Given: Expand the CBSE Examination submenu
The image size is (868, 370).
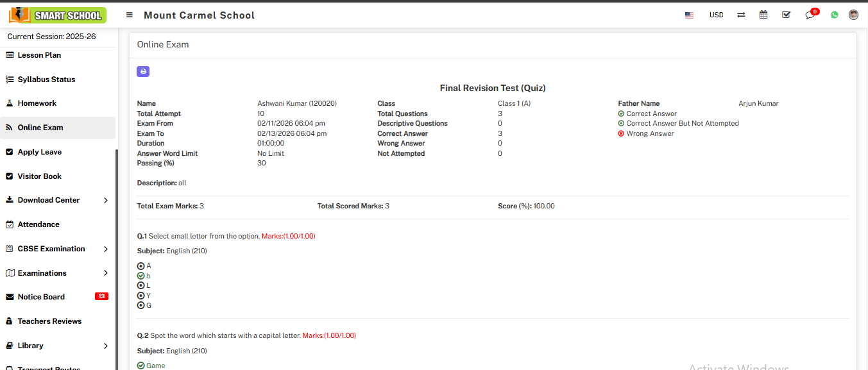Looking at the screenshot, I should pyautogui.click(x=106, y=249).
